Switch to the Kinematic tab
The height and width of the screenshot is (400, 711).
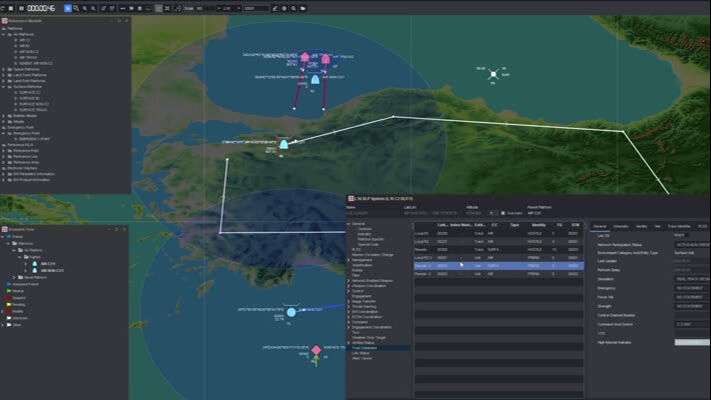click(x=621, y=226)
